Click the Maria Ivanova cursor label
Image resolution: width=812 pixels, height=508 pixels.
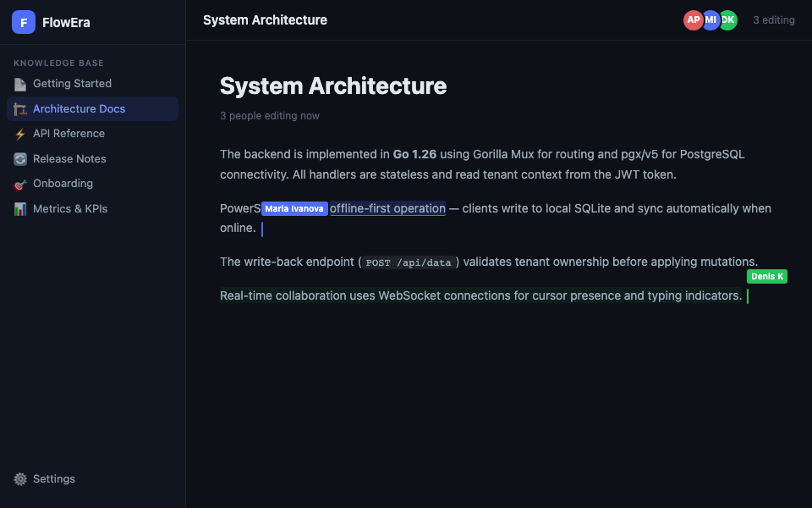tap(294, 209)
